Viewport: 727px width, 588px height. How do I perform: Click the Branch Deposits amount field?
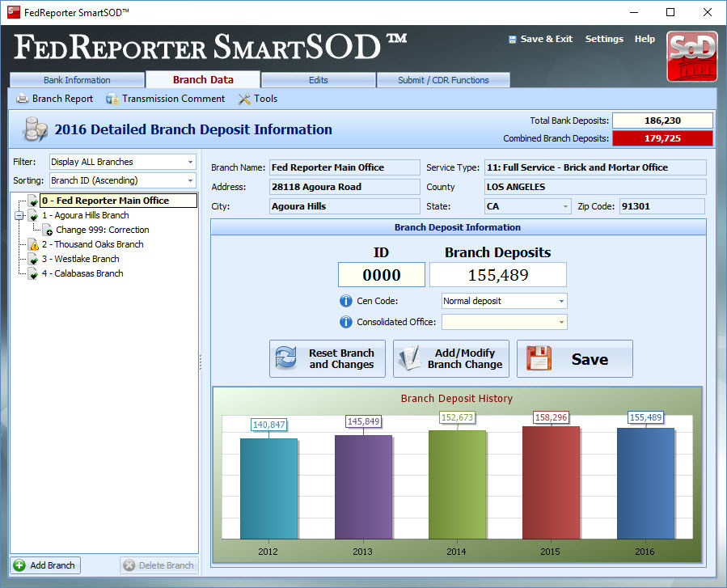(498, 275)
